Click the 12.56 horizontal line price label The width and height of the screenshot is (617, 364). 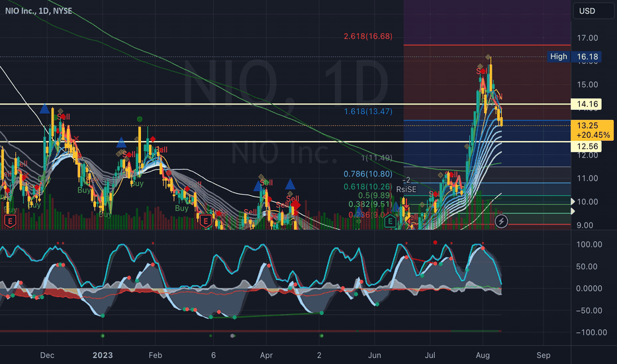pos(587,146)
